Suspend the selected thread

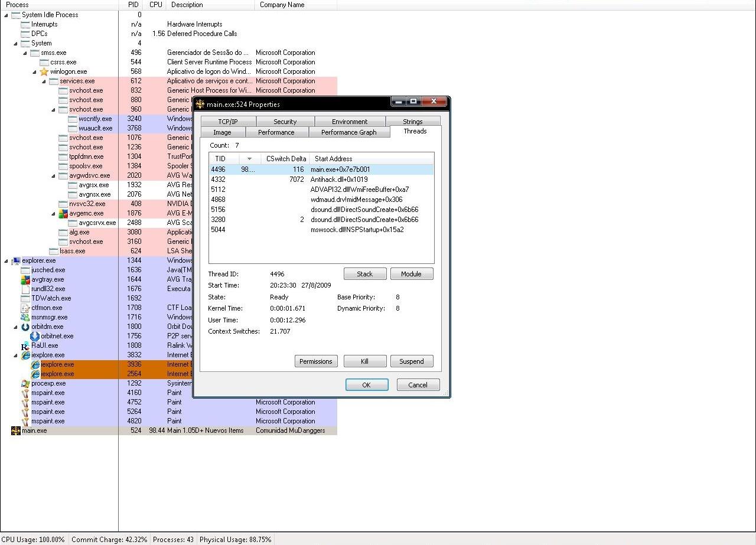click(x=411, y=361)
